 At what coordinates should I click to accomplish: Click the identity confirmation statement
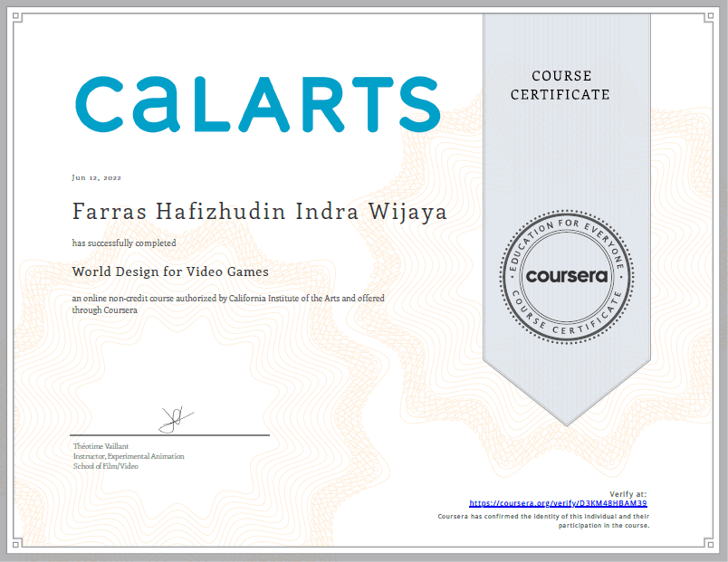[543, 520]
